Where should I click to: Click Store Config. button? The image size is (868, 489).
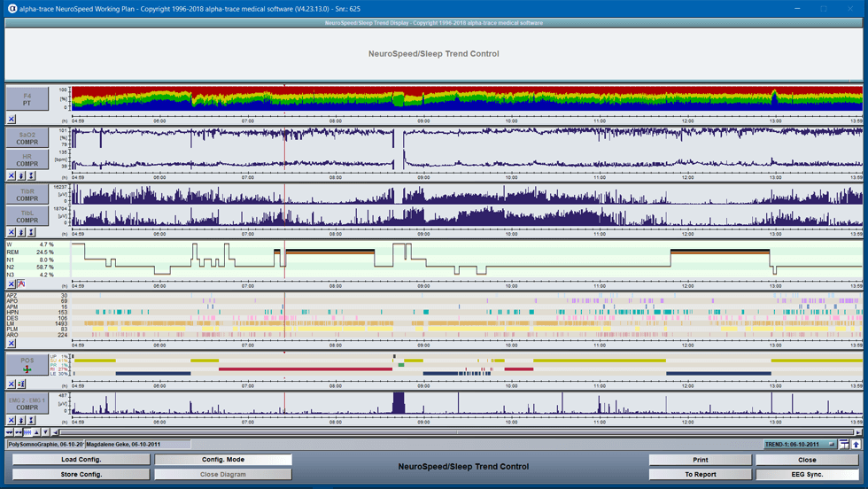[x=81, y=475]
